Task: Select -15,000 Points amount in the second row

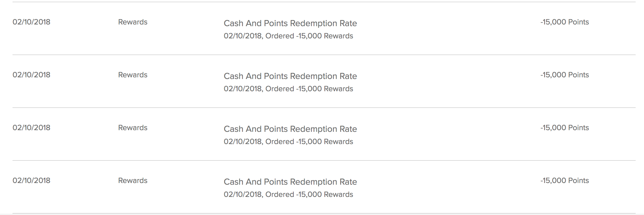Action: tap(565, 75)
